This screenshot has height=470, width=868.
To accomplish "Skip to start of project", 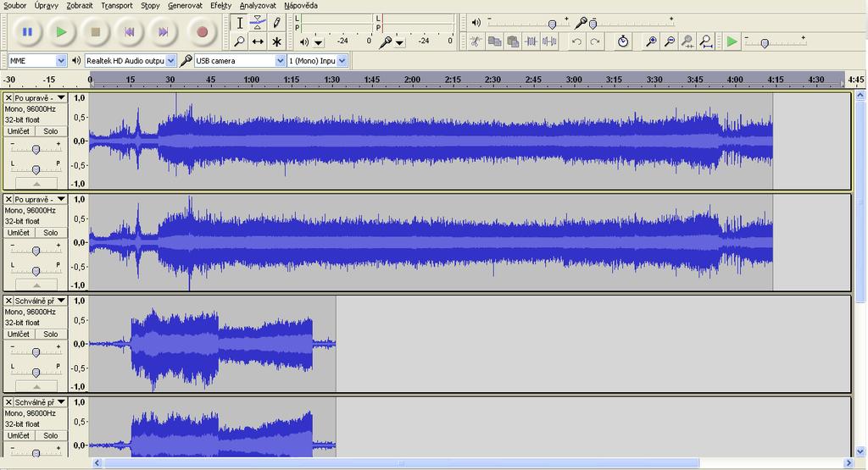I will [x=129, y=32].
